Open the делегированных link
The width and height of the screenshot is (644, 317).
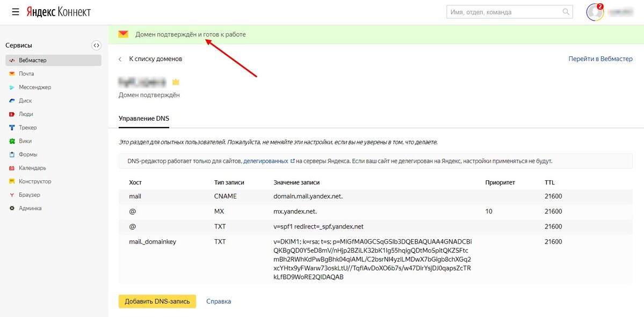click(265, 161)
